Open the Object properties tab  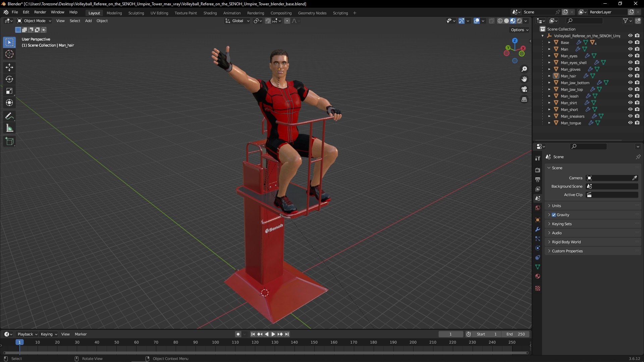point(538,220)
